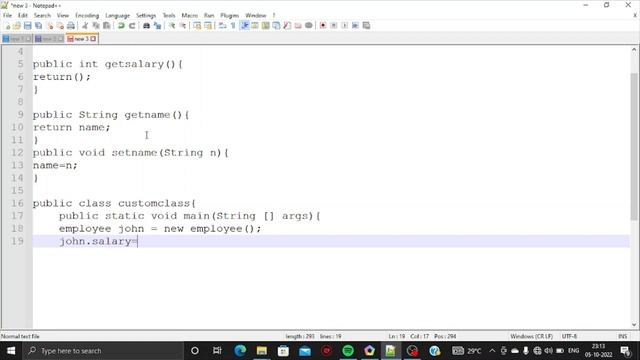Open the ? help menu

point(274,16)
